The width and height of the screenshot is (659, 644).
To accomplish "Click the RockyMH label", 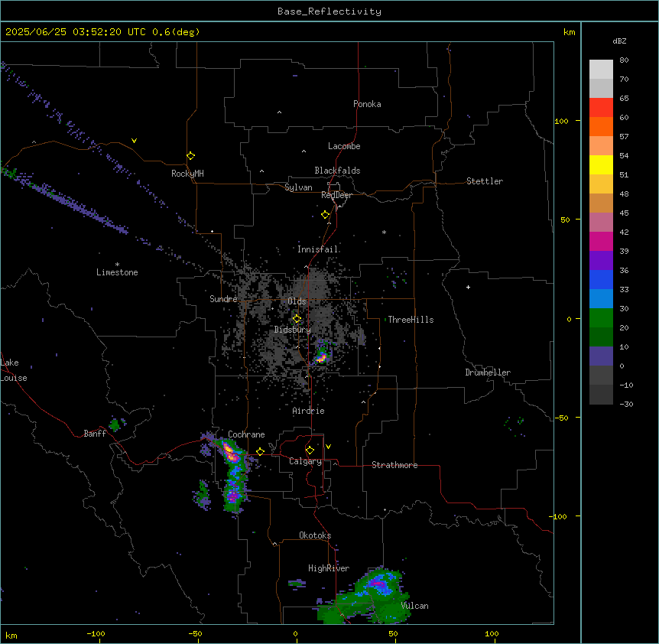I will [187, 174].
